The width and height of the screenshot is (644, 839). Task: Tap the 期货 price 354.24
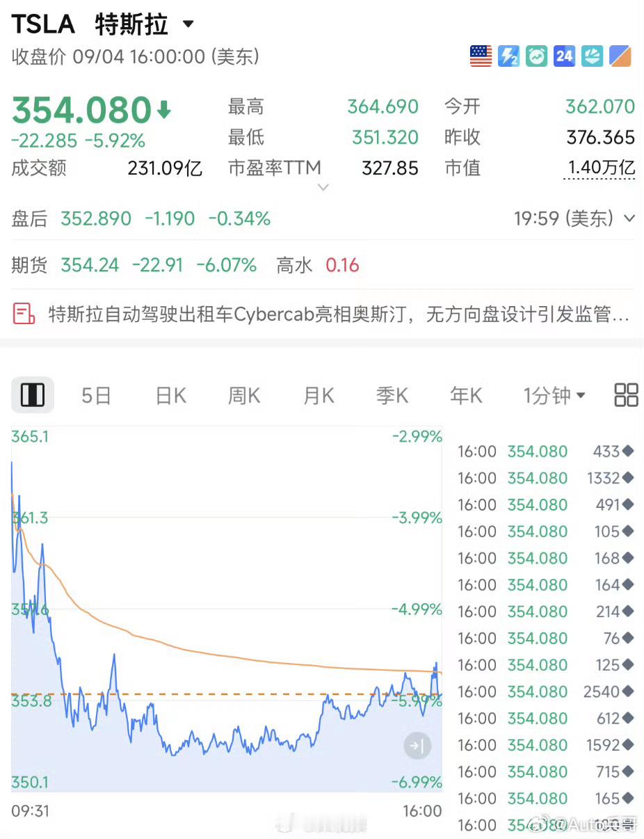pyautogui.click(x=90, y=265)
